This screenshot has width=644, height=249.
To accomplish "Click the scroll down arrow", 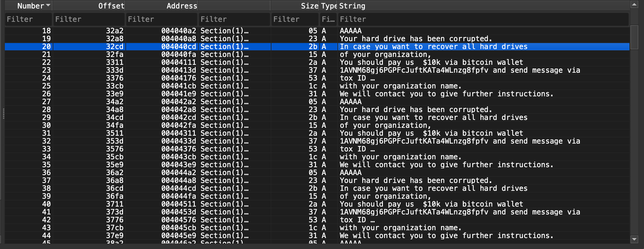I will click(634, 239).
